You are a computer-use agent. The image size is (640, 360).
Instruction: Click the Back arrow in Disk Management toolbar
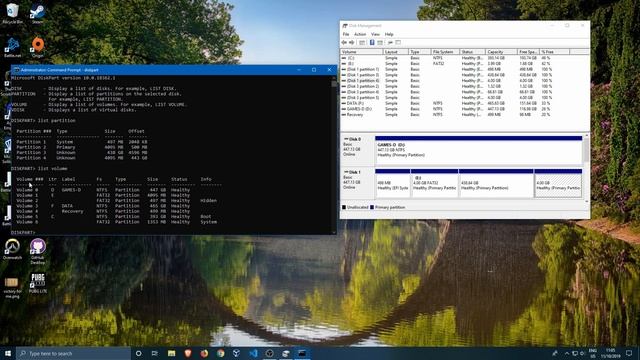coord(344,42)
